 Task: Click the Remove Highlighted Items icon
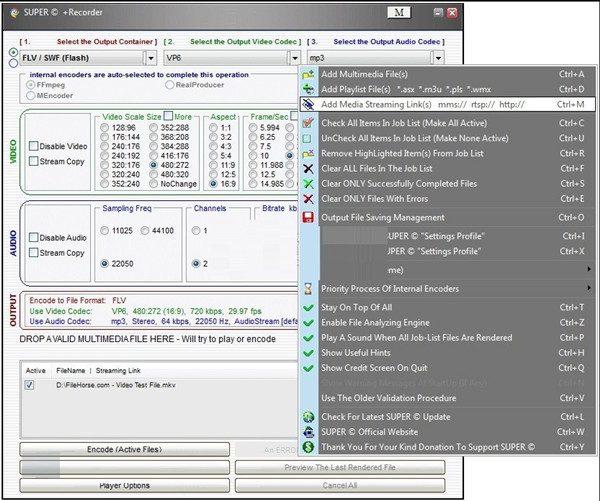point(309,153)
